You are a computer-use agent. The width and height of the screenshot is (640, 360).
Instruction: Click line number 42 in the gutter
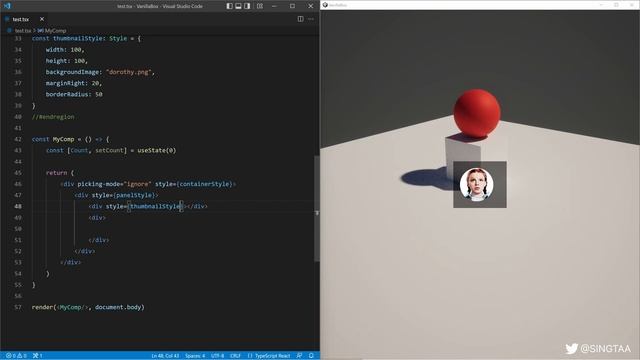18,139
